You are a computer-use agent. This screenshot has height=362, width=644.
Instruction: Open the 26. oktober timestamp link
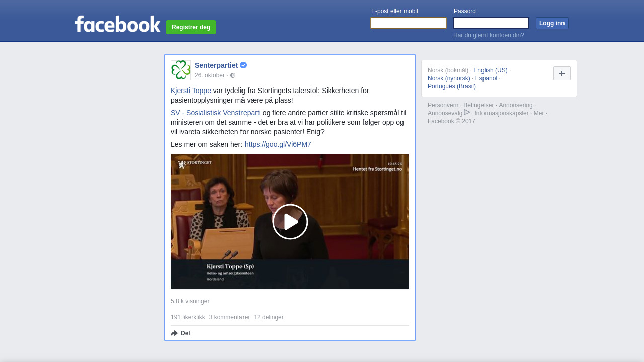click(x=210, y=75)
